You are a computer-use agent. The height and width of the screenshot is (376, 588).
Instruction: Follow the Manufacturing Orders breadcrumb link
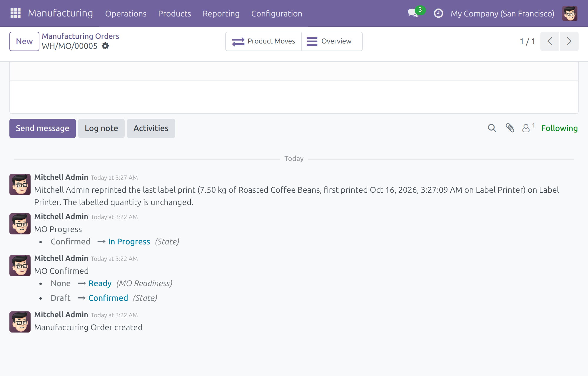(81, 36)
